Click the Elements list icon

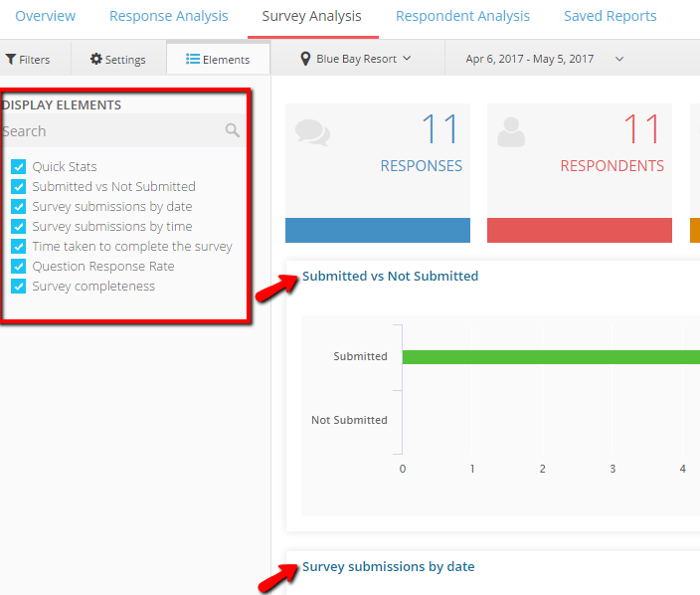click(193, 59)
